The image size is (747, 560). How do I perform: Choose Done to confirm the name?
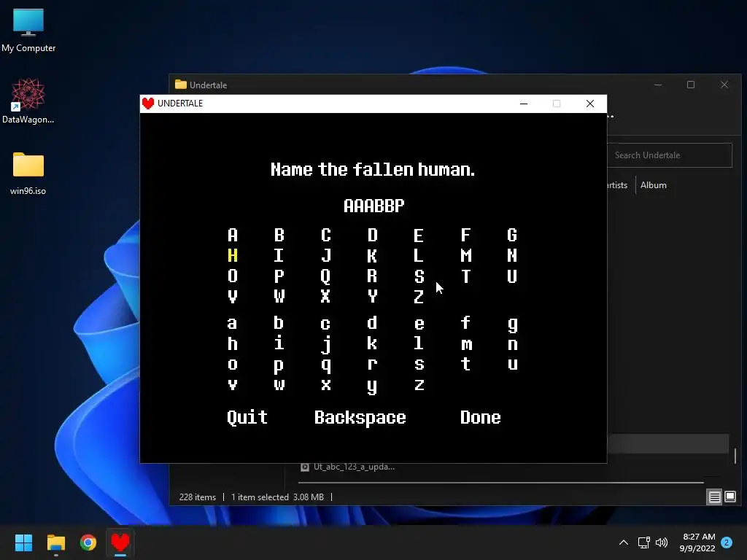(480, 418)
